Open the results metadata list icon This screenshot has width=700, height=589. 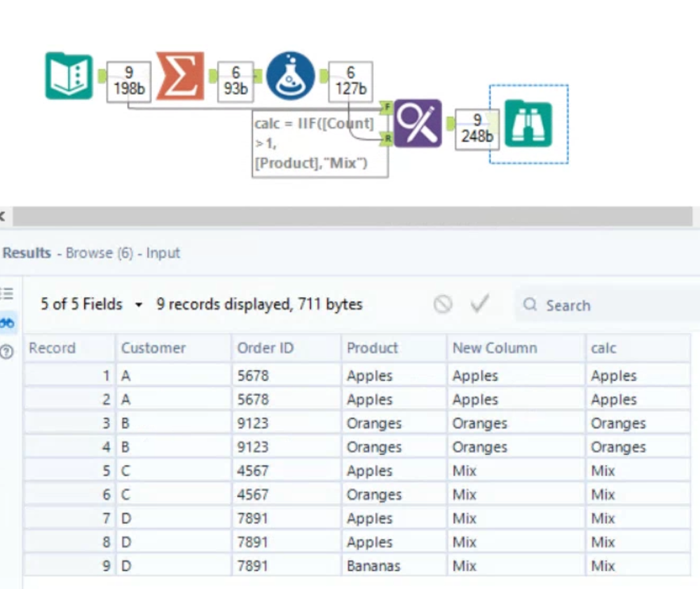[7, 294]
